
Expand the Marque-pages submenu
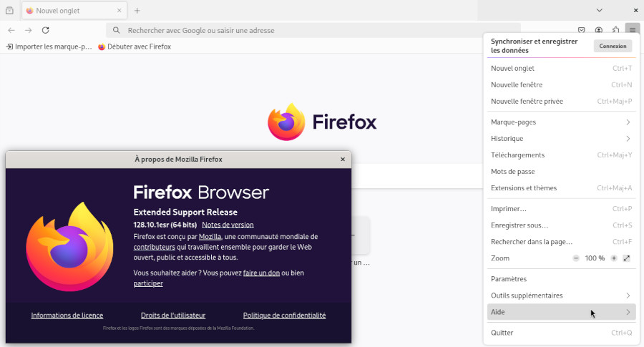(x=562, y=122)
